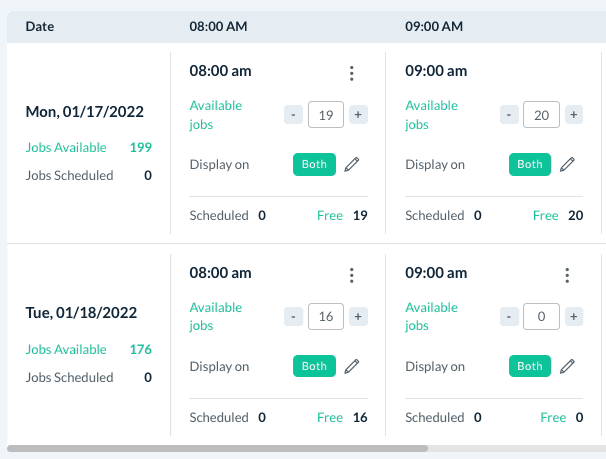Edit display setting for Monday 08:00 am
Image resolution: width=606 pixels, height=459 pixels.
point(351,164)
